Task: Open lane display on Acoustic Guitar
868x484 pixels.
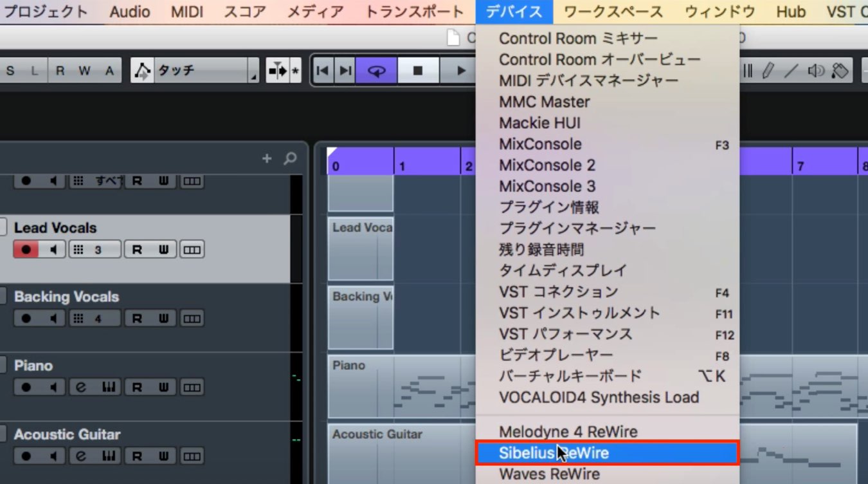Action: tap(192, 456)
